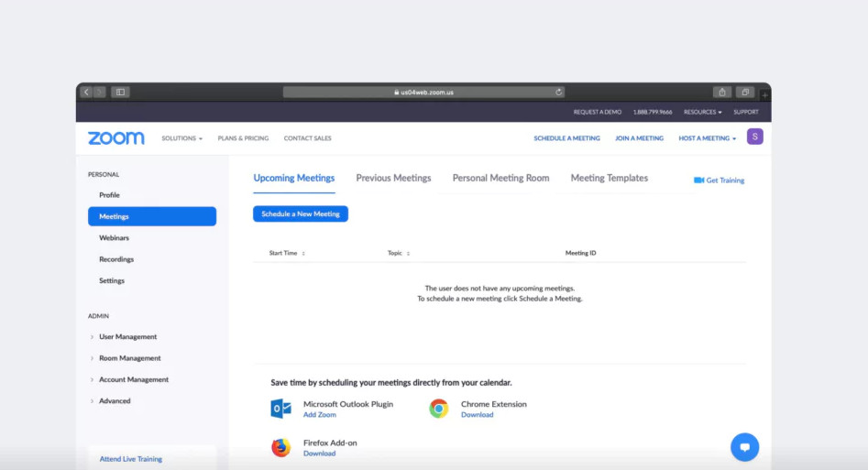
Task: Open the blue chat help bubble
Action: (744, 447)
